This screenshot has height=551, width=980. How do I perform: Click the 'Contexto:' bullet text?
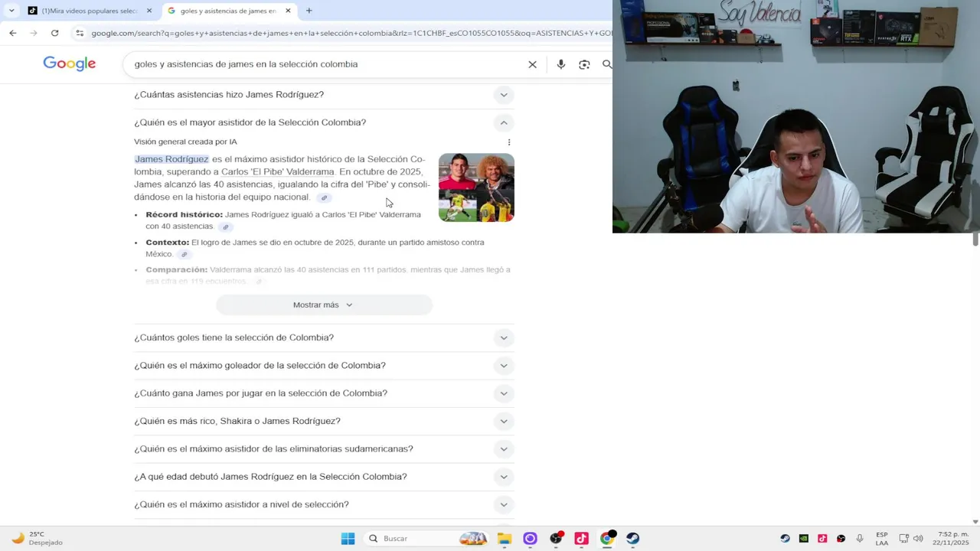point(167,243)
